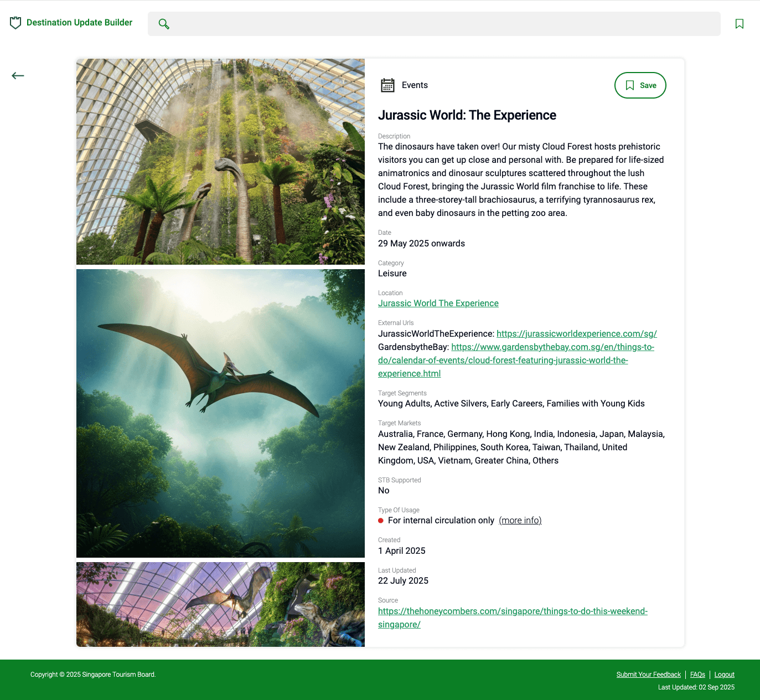The image size is (760, 700).
Task: Click the bookmark icon inside the Save button
Action: point(630,85)
